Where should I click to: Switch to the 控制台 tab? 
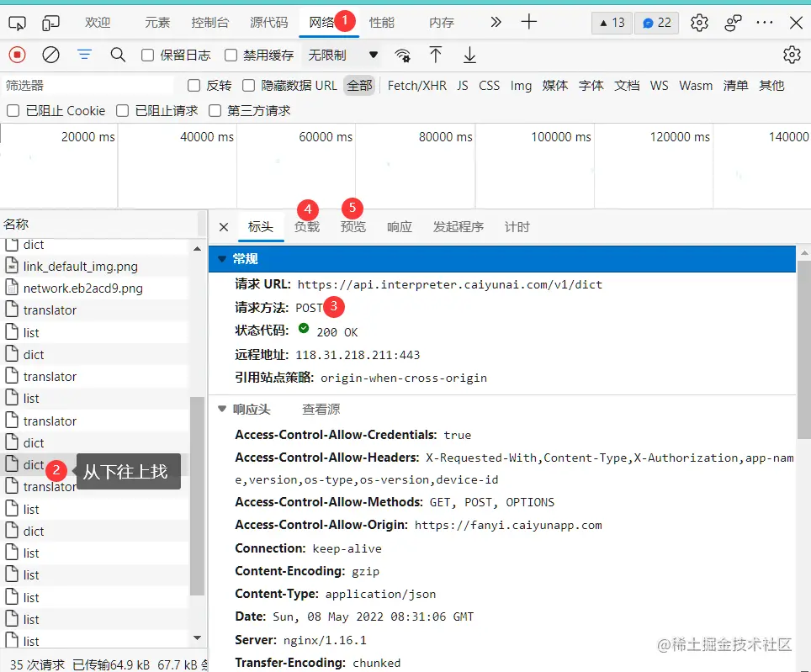point(210,22)
